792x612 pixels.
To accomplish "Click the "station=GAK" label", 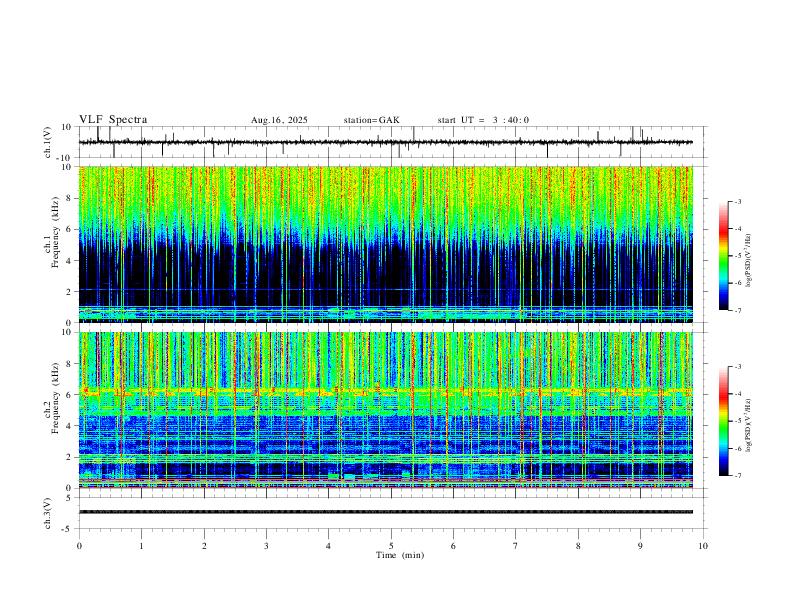I will click(371, 120).
